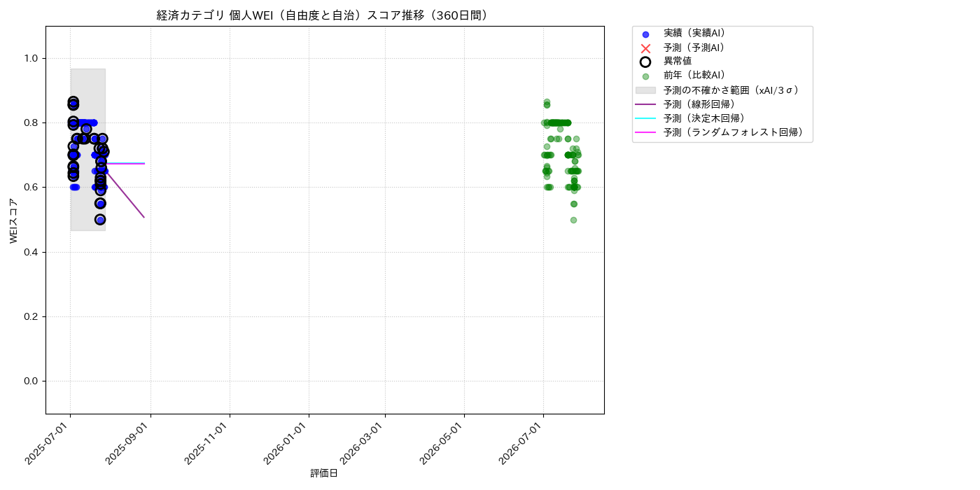
Task: Select legend label 前年（比較AI）
Action: pyautogui.click(x=696, y=76)
